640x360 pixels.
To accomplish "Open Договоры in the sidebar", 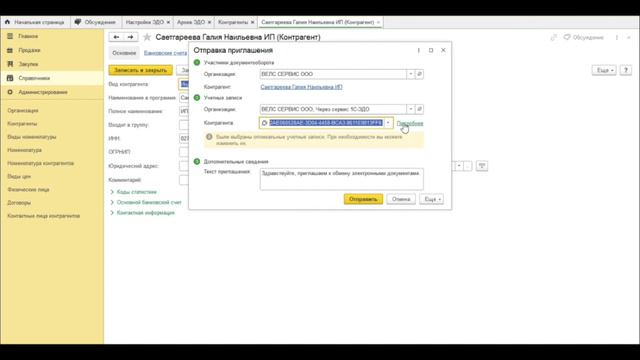I will click(19, 203).
